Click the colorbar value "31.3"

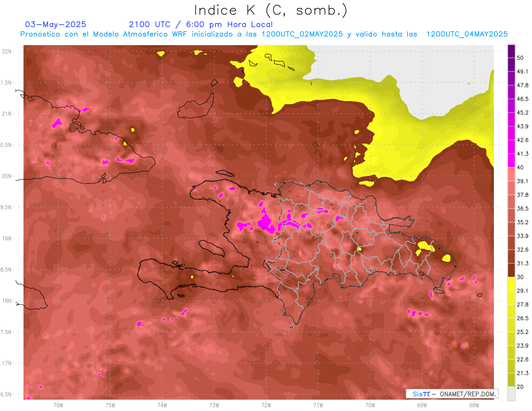point(523,263)
